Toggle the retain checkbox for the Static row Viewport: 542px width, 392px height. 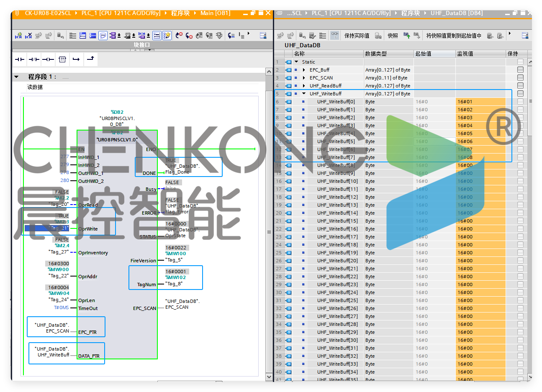(x=520, y=62)
